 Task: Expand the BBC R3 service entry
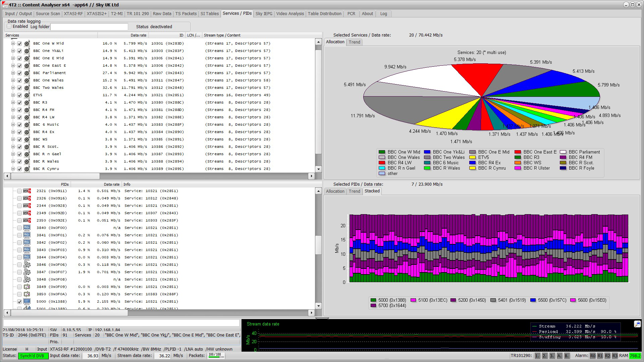(14, 102)
